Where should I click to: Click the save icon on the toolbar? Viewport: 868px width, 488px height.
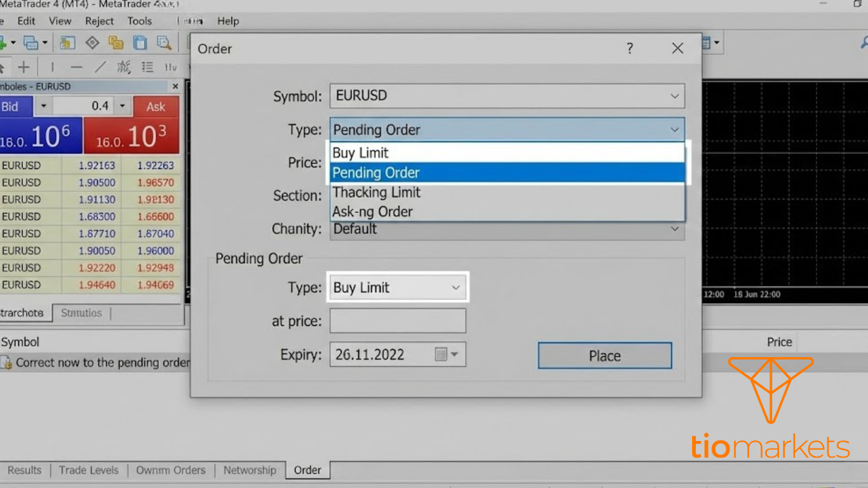pyautogui.click(x=139, y=43)
